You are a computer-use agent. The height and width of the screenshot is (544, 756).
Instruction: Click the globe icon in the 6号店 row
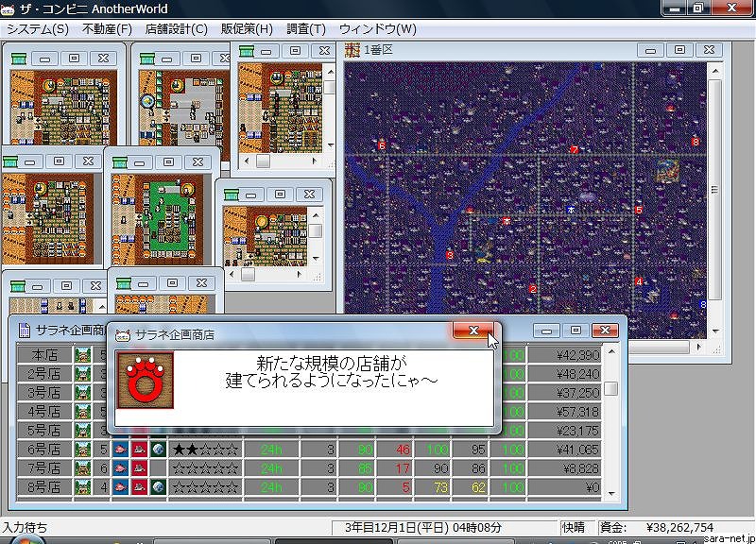pyautogui.click(x=158, y=450)
